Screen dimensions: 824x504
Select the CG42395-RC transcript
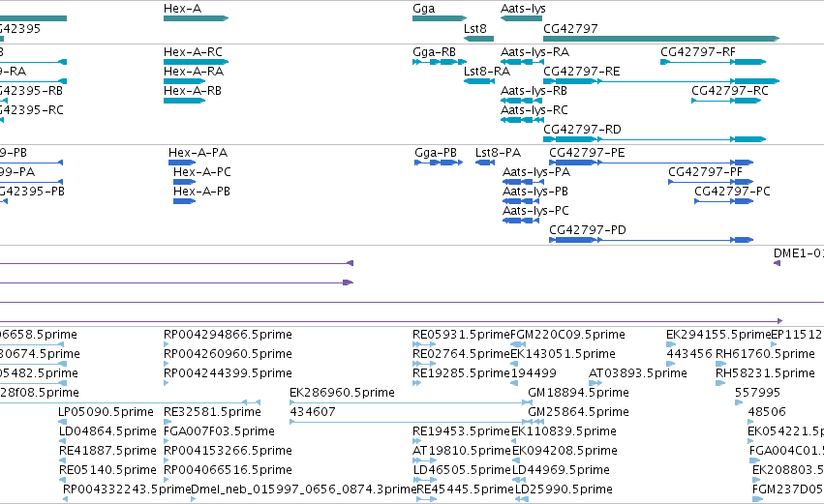pos(2,120)
